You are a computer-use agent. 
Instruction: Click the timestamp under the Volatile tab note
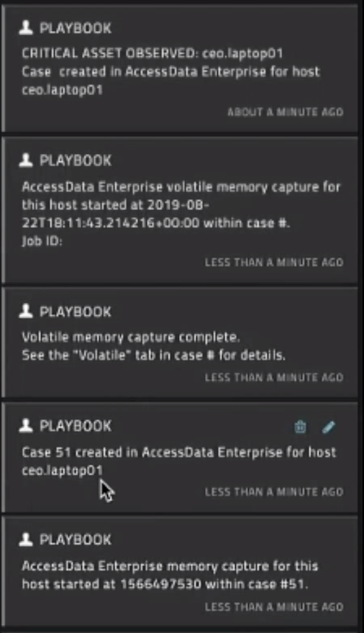click(274, 378)
